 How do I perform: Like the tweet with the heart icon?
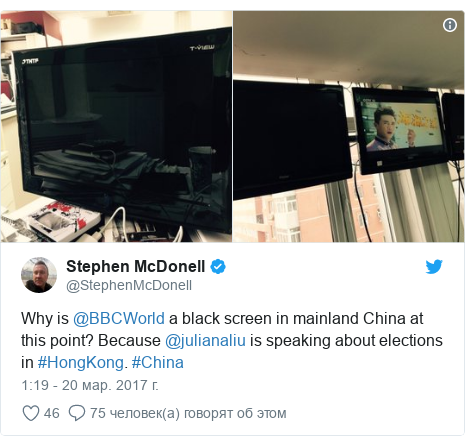[x=31, y=413]
